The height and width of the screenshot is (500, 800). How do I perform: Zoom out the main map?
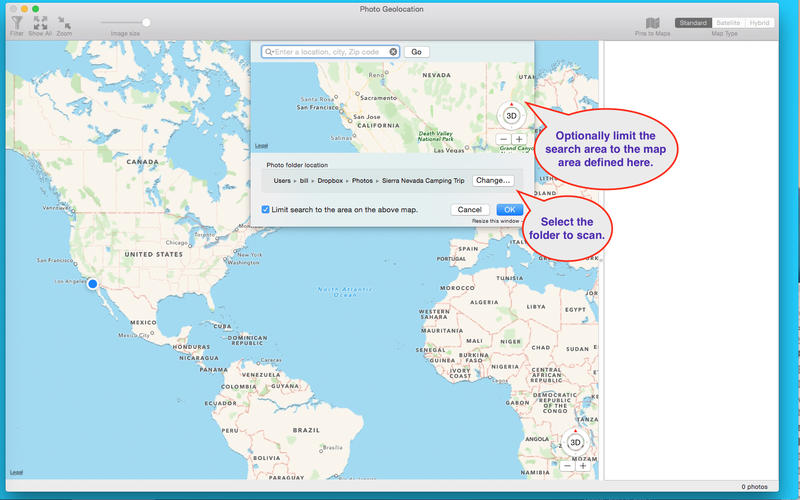click(x=567, y=466)
